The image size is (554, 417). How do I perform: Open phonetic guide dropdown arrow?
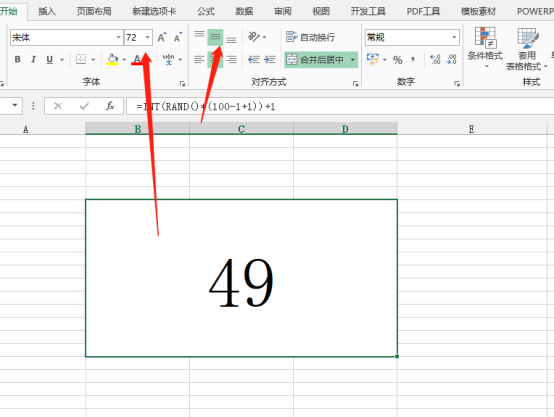pyautogui.click(x=181, y=60)
